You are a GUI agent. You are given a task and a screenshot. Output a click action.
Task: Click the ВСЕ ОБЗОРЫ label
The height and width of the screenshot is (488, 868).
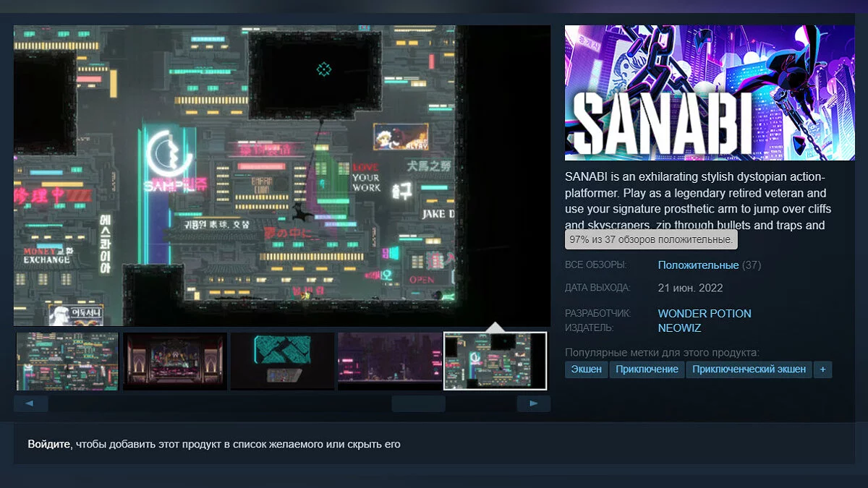click(596, 265)
